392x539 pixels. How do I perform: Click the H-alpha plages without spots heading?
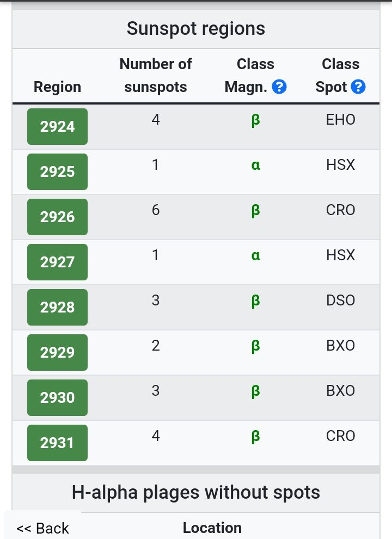(196, 492)
